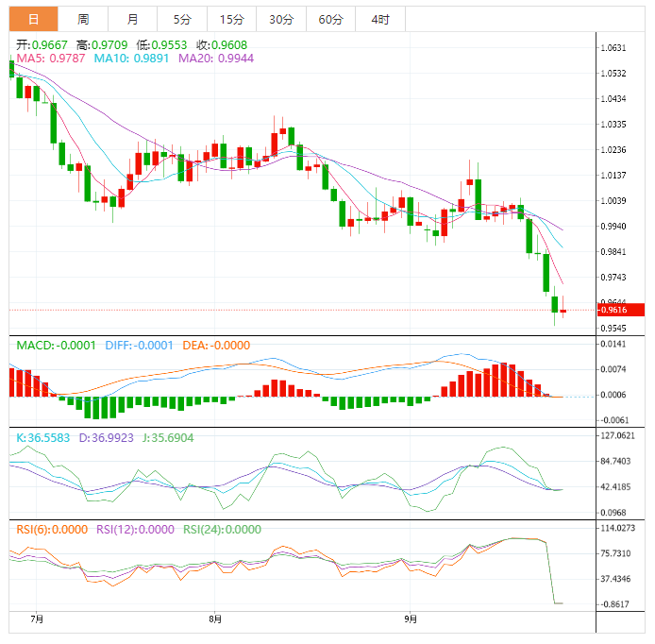The width and height of the screenshot is (655, 644).
Task: Select the 日 daily chart tab
Action: coord(33,19)
